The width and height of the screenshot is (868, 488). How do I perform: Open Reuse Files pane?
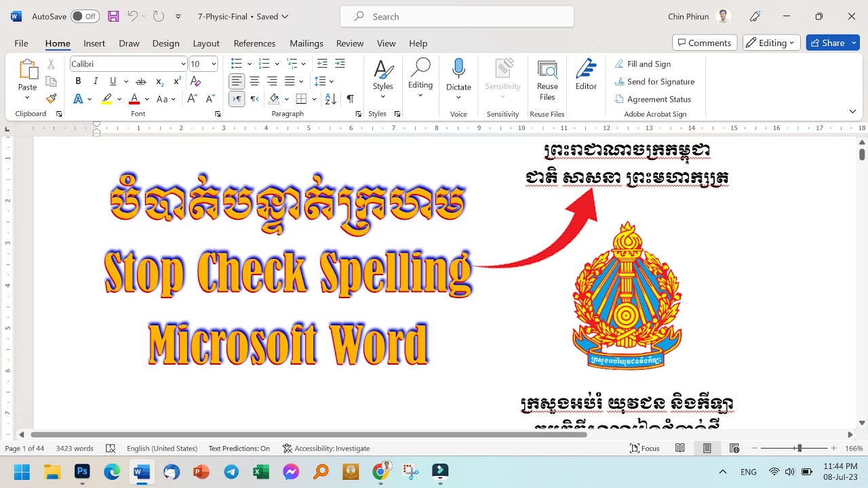coord(547,81)
